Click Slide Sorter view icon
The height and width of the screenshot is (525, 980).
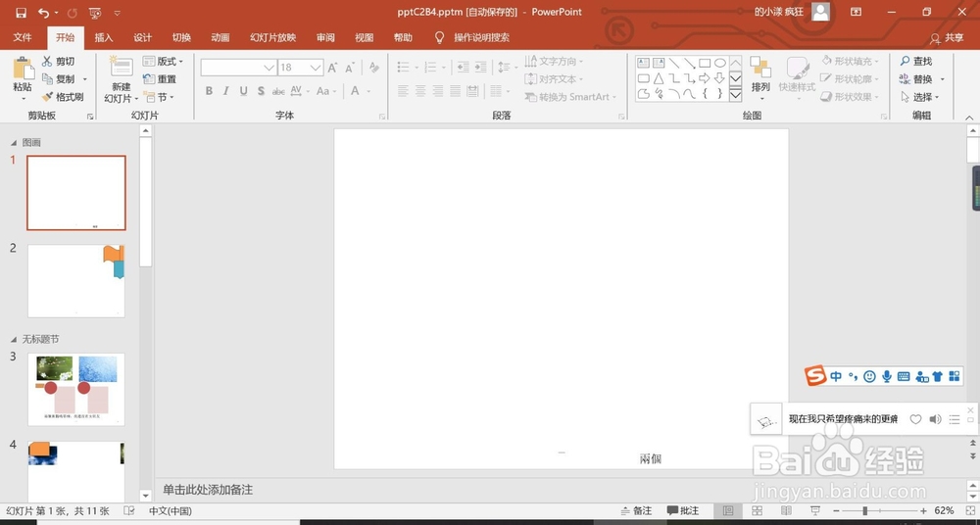tap(757, 511)
